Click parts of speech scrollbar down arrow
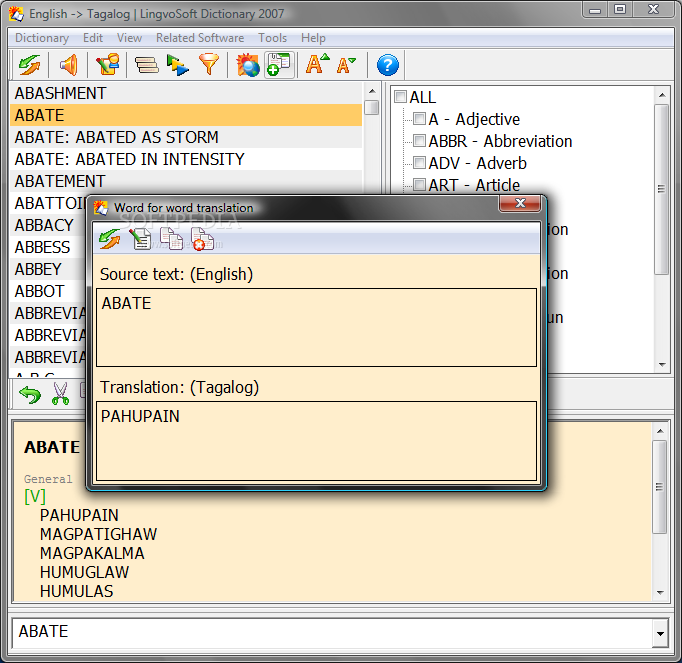The image size is (682, 663). tap(662, 365)
